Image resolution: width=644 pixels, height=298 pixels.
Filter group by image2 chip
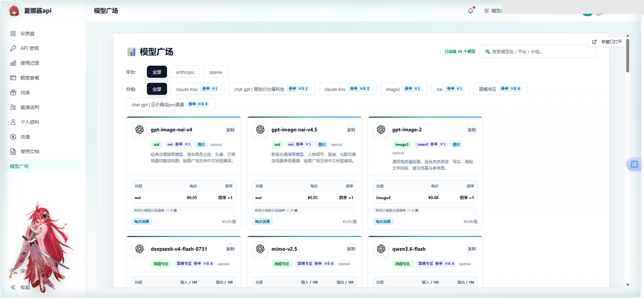pos(404,89)
